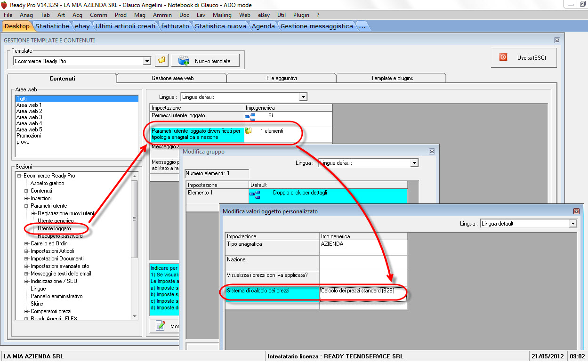Switch to the Statistiche tab
The width and height of the screenshot is (588, 364).
coord(52,26)
